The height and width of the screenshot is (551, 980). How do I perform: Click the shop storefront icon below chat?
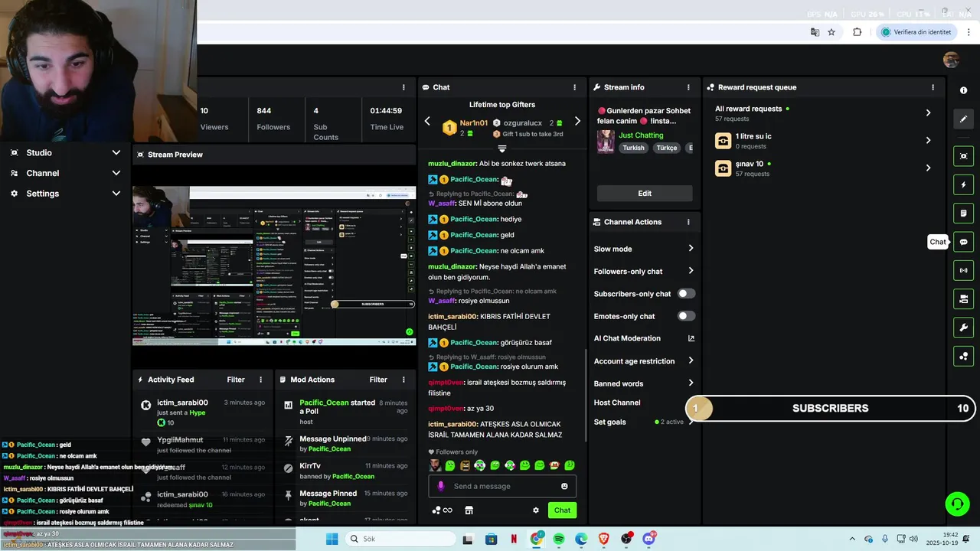(x=469, y=510)
